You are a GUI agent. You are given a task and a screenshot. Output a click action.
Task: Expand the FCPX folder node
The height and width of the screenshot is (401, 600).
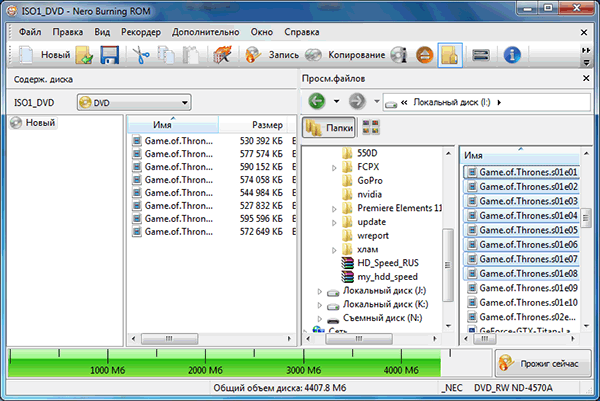click(334, 168)
